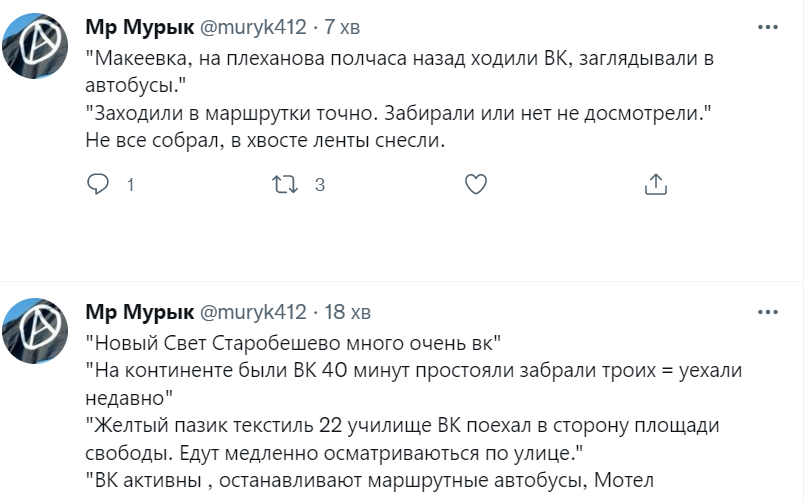Click the line Не все собрал, в хвосте ленты
The image size is (806, 503).
pos(264,141)
